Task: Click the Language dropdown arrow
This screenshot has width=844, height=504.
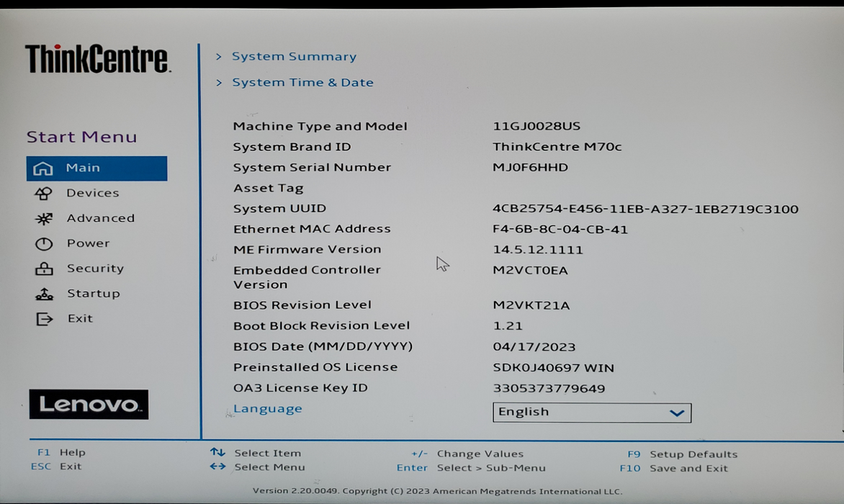Action: click(x=677, y=413)
